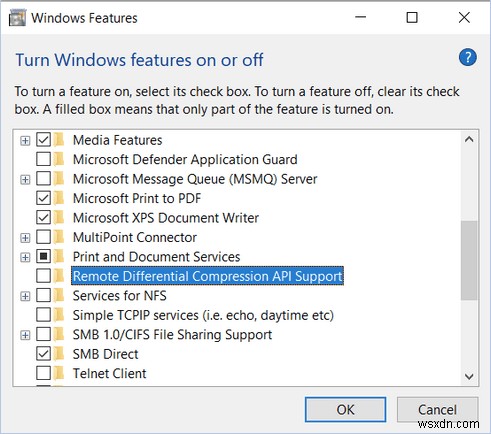Click the Services for NFS folder icon
491x434 pixels.
point(59,295)
